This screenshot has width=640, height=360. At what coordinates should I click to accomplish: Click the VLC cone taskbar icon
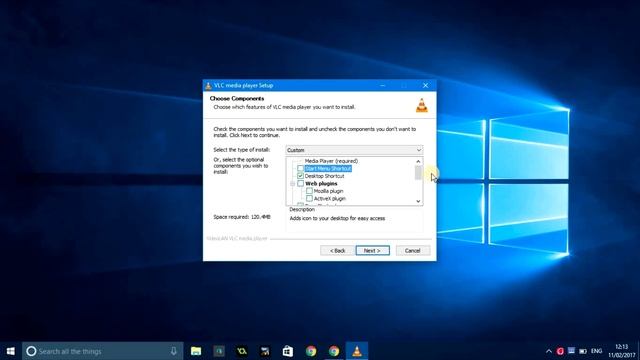click(357, 351)
